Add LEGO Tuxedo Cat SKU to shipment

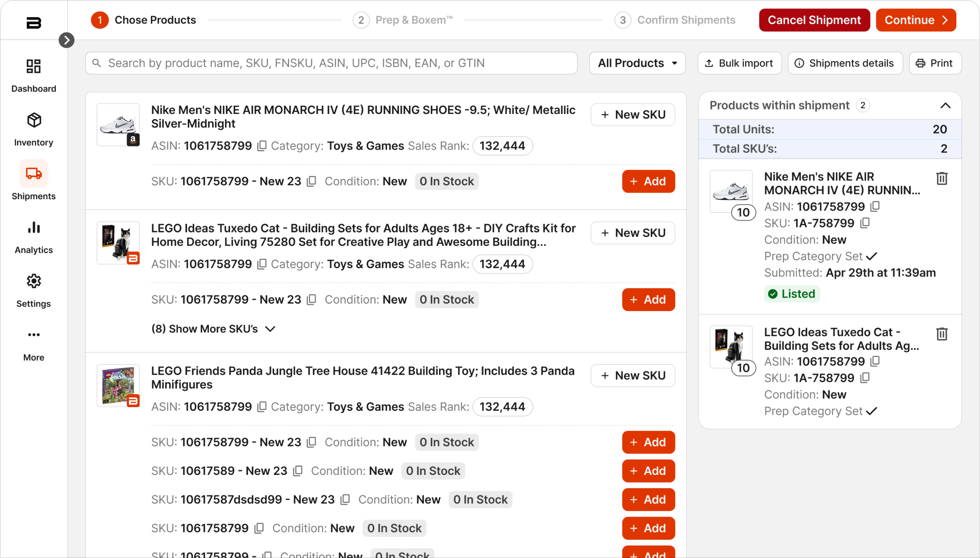coord(648,300)
